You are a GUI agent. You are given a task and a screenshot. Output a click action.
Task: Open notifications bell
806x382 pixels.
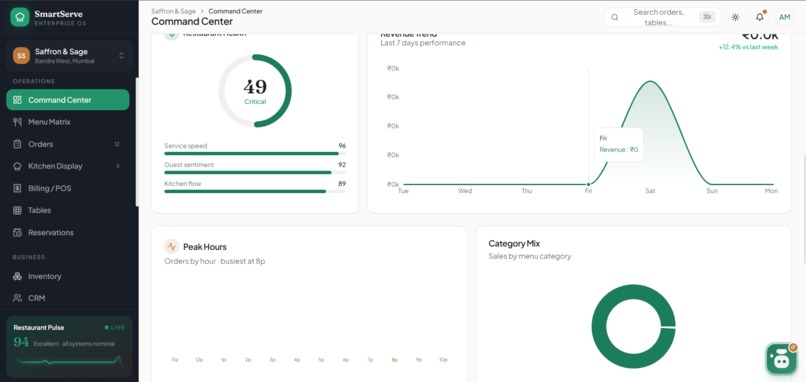(x=760, y=17)
